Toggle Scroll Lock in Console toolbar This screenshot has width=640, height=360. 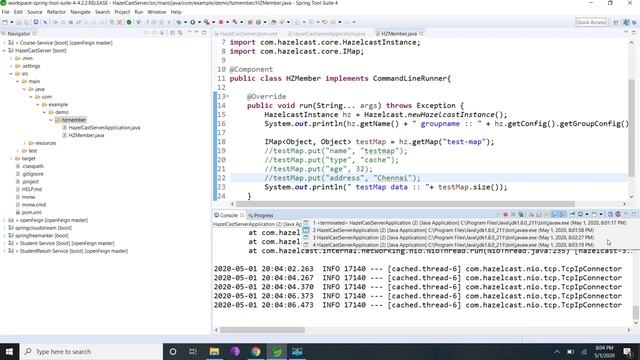pyautogui.click(x=538, y=214)
